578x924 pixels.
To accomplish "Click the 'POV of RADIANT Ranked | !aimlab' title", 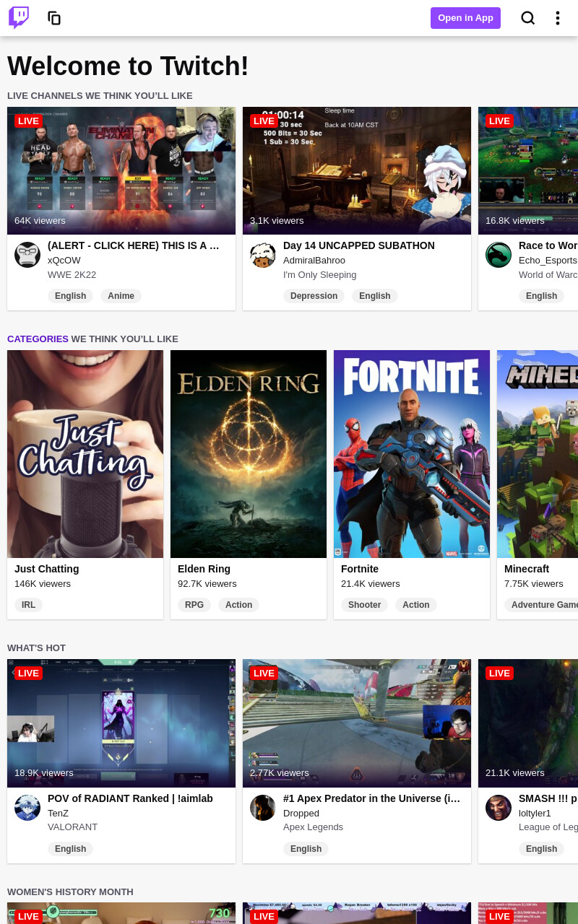I will [130, 798].
